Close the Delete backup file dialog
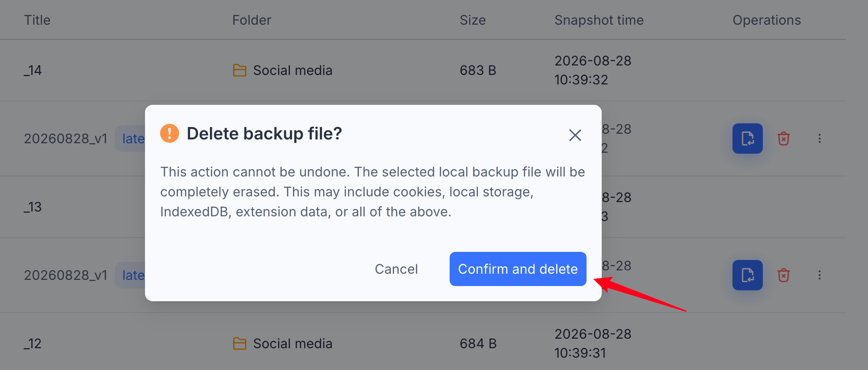The image size is (868, 370). (575, 135)
